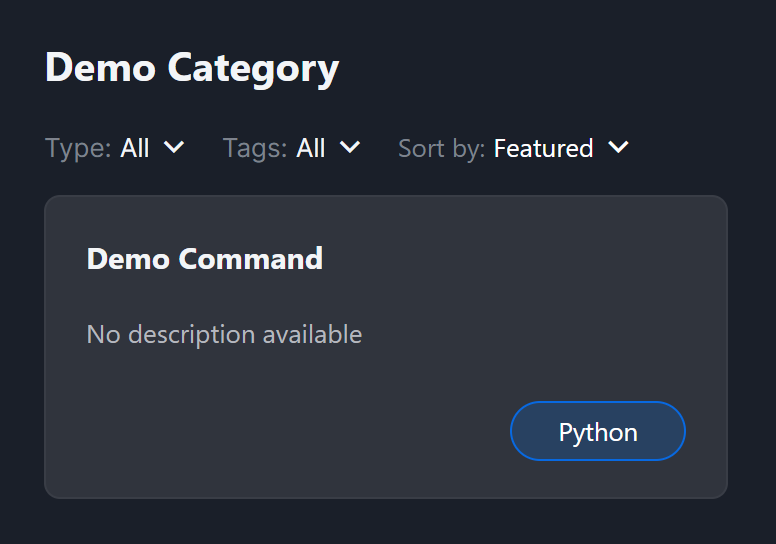
Task: Click the chevron next to Tags filter
Action: pyautogui.click(x=349, y=147)
